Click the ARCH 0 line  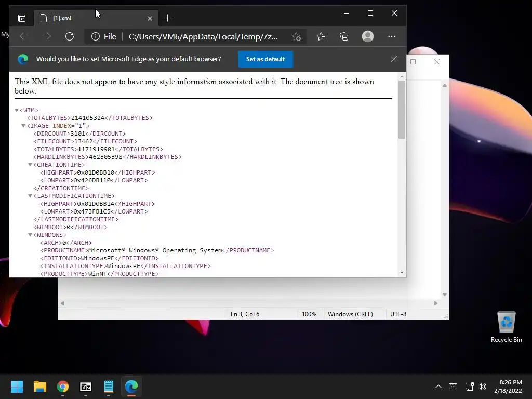tap(66, 243)
